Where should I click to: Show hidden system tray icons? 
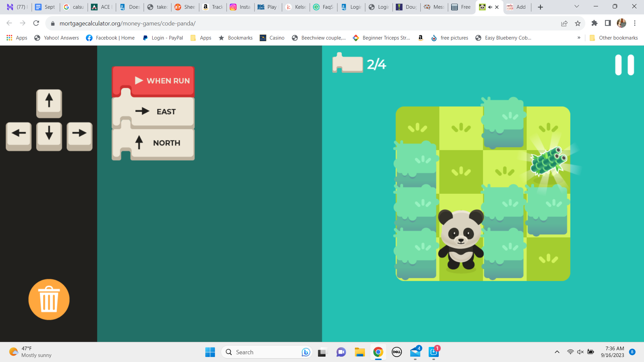pyautogui.click(x=557, y=352)
